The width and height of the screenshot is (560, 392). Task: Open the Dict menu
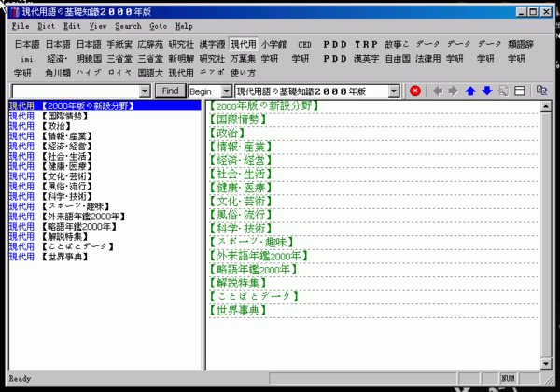(x=46, y=26)
